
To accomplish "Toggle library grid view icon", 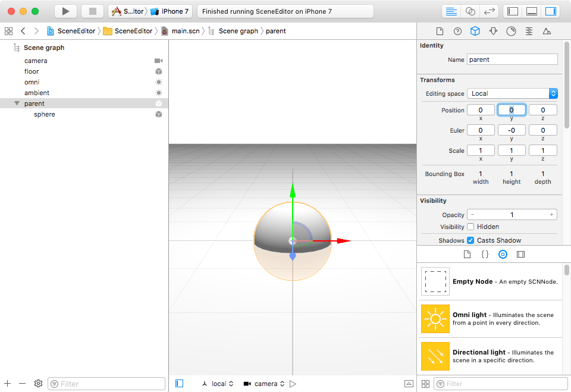I will [x=425, y=384].
